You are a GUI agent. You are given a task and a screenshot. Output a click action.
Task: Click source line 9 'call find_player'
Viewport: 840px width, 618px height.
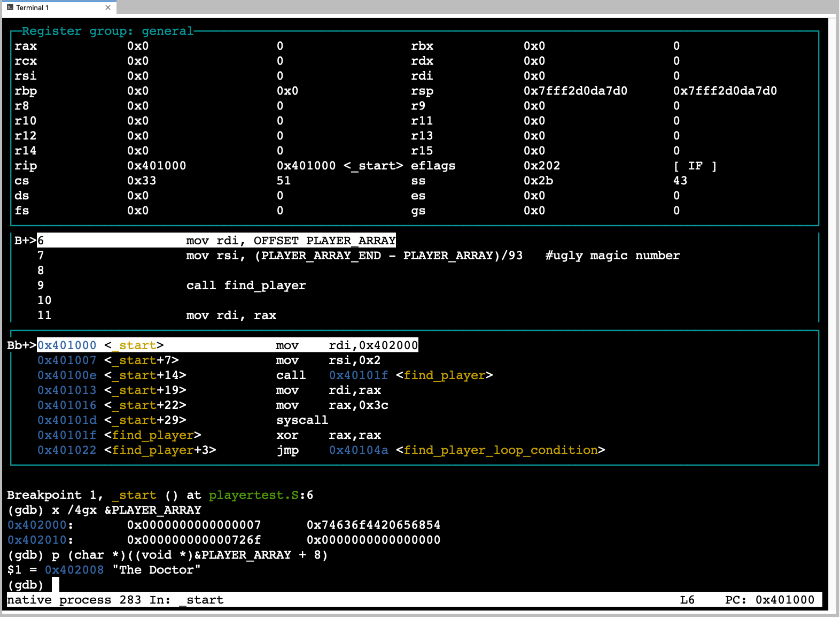pyautogui.click(x=246, y=285)
